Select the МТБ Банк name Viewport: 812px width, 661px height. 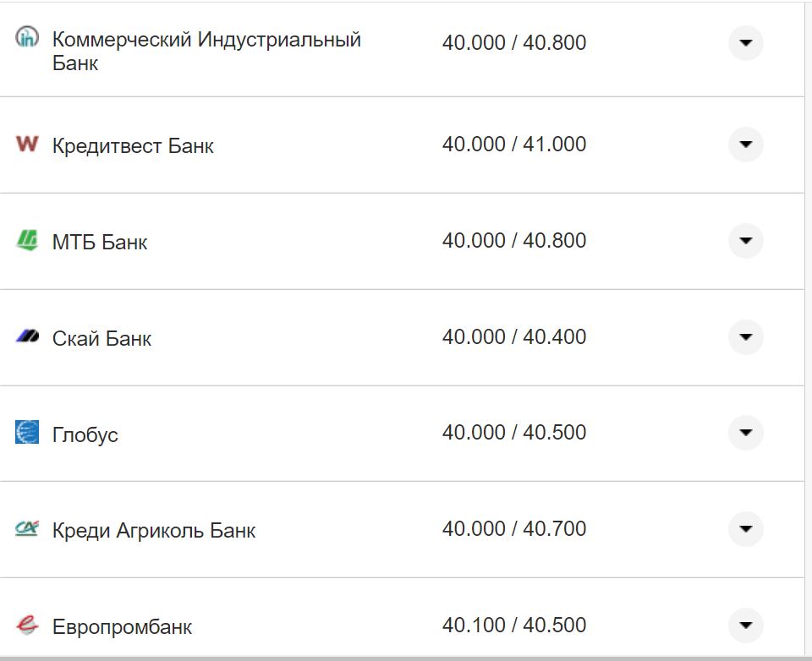click(100, 241)
